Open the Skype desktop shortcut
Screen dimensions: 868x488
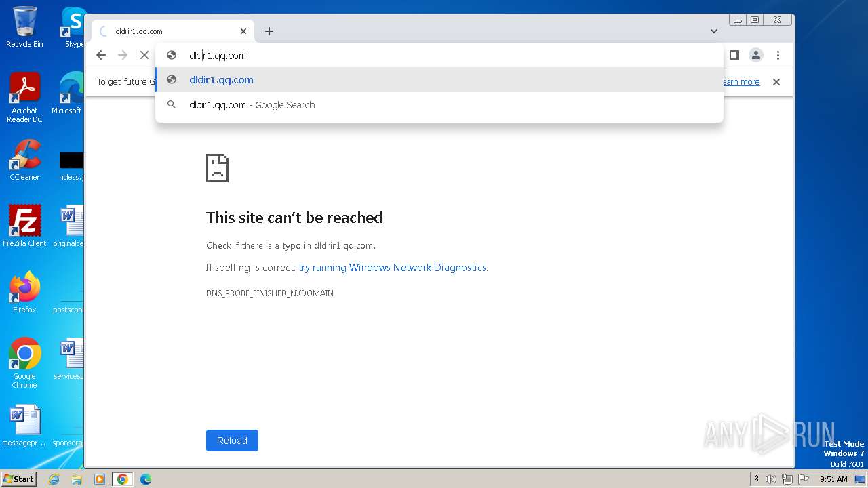coord(73,27)
